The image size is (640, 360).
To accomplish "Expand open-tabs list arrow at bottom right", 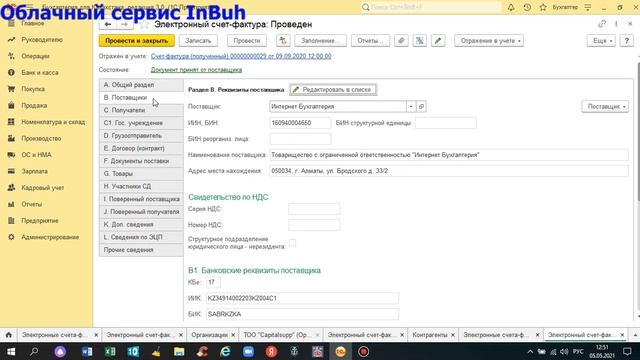I will pyautogui.click(x=635, y=335).
